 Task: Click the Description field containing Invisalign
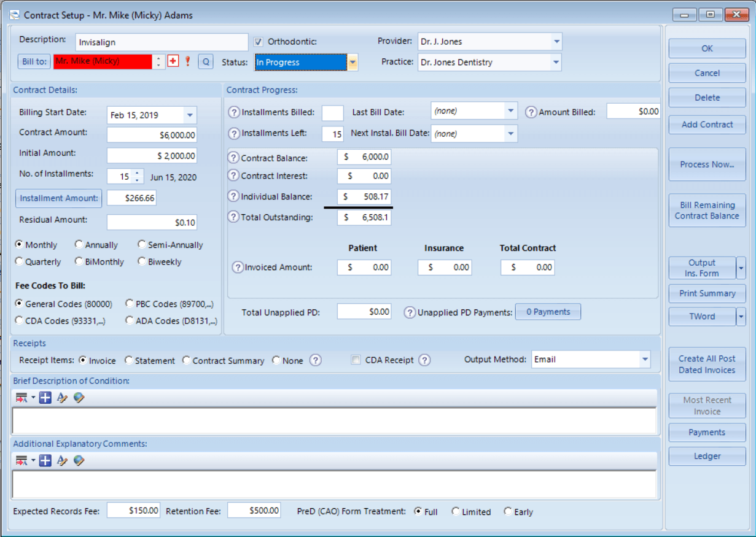[x=162, y=42]
